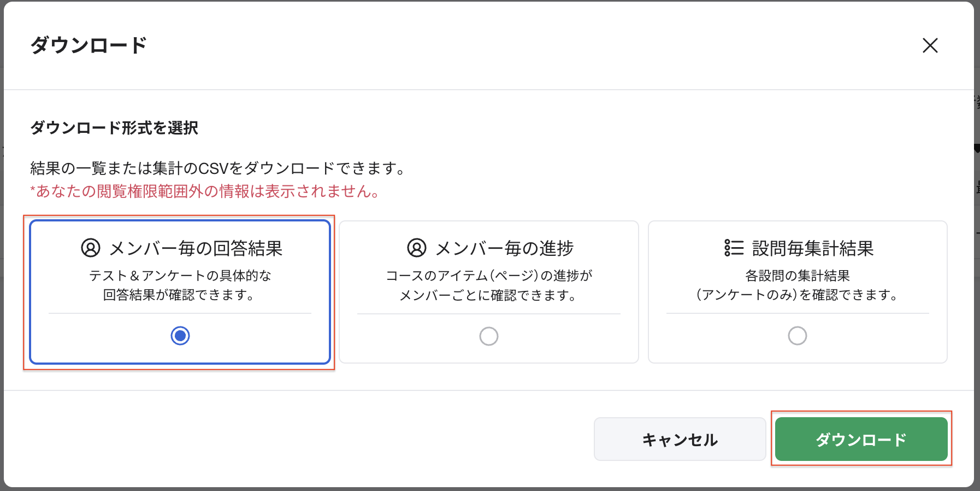The width and height of the screenshot is (980, 491).
Task: Click the メンバー毎の回答結果 card title
Action: pos(196,248)
